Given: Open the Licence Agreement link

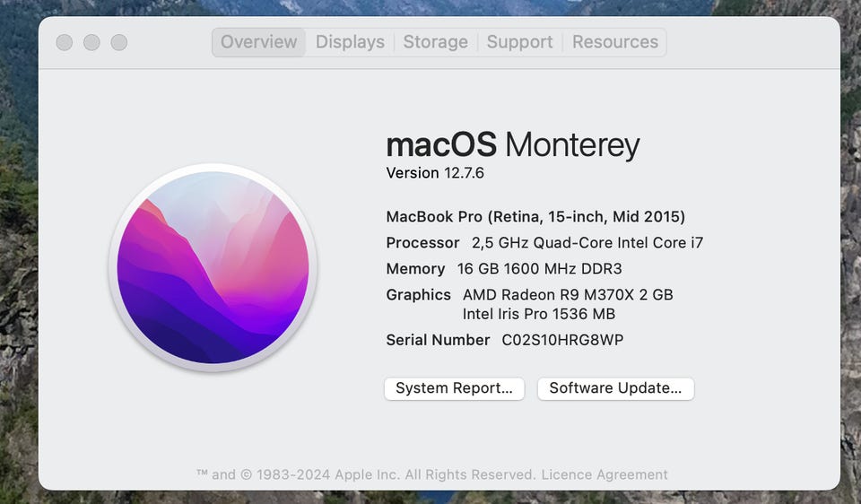Looking at the screenshot, I should (x=604, y=474).
